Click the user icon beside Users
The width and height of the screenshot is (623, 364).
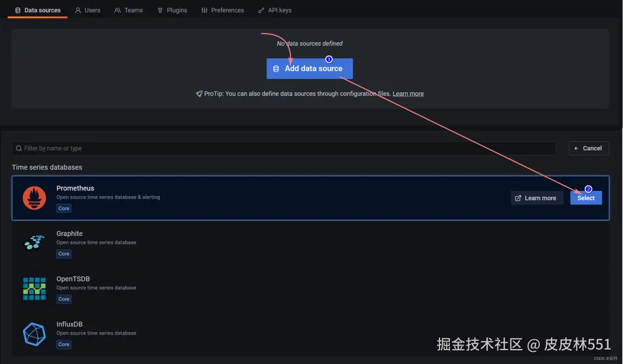[x=78, y=10]
